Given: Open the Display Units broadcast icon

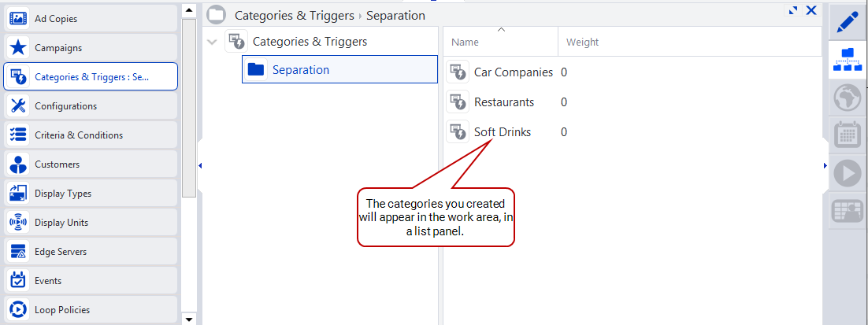Looking at the screenshot, I should (x=18, y=223).
